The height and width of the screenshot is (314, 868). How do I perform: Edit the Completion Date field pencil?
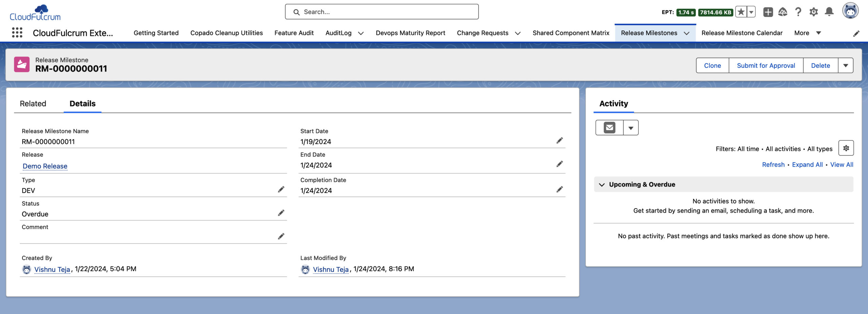click(x=559, y=189)
